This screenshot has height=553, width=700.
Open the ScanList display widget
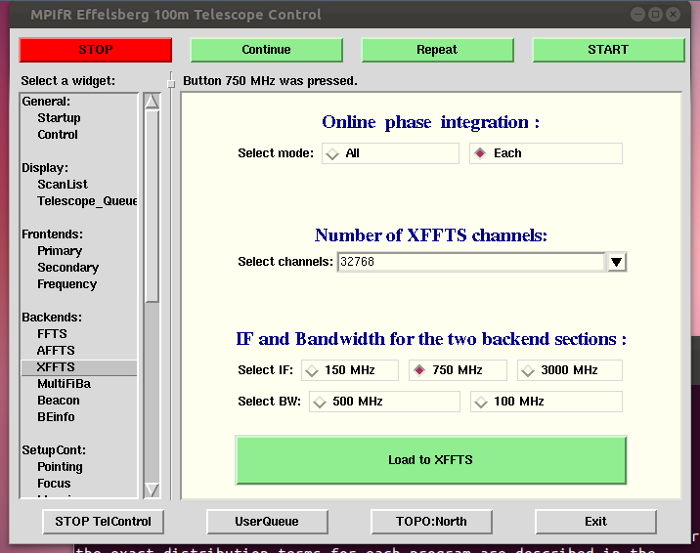[x=62, y=184]
